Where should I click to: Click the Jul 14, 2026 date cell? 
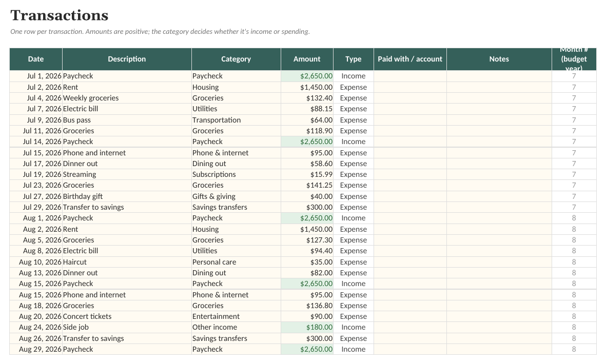[x=36, y=141]
